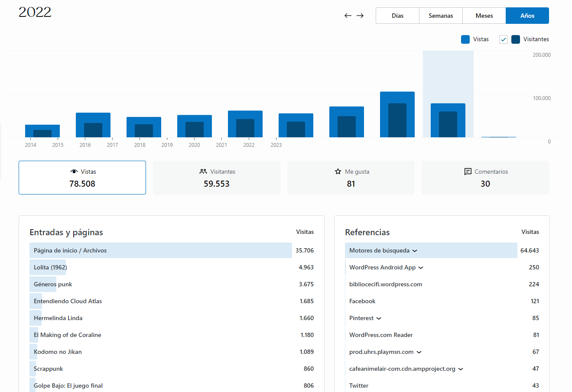Click the star icon in the Me gusta card
This screenshot has width=572, height=392.
[x=338, y=172]
